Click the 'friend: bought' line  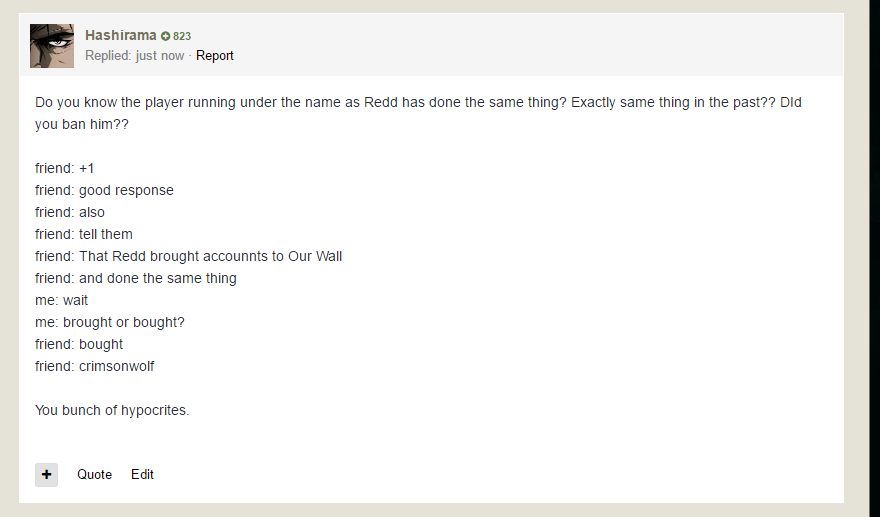point(79,344)
